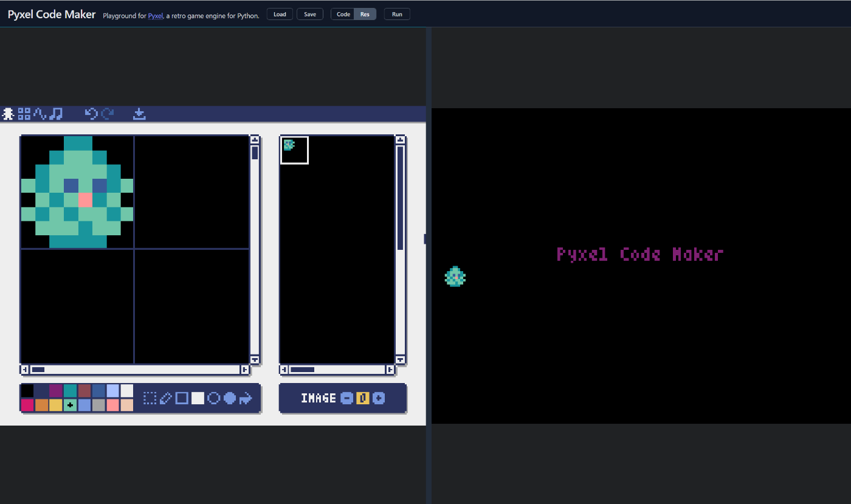This screenshot has height=504, width=851.
Task: Select the dotted rectangle selection tool
Action: [150, 398]
